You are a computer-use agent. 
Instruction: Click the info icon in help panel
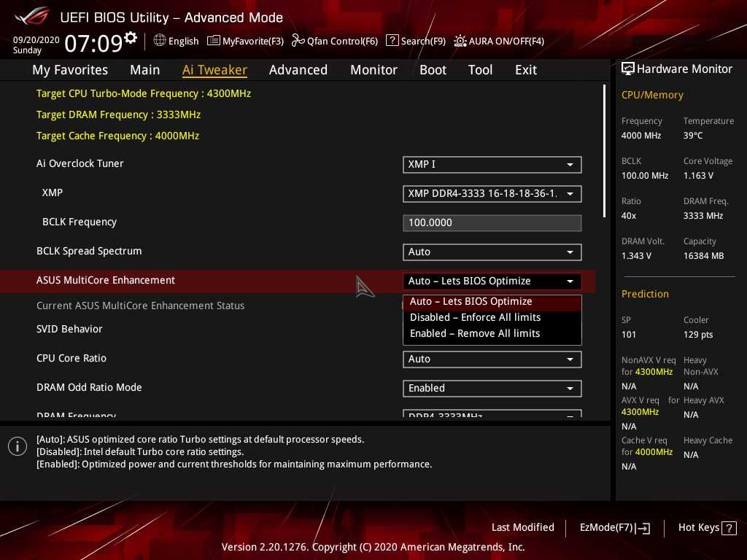18,446
